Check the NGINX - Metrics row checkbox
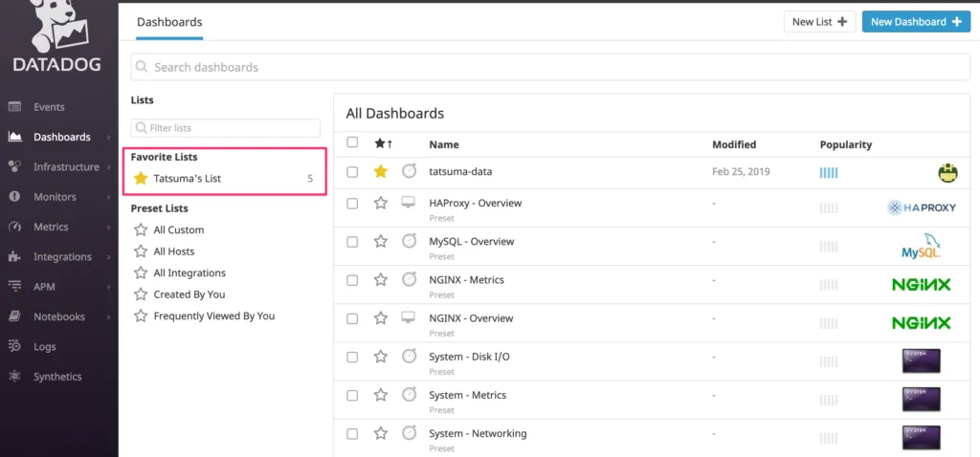The height and width of the screenshot is (457, 980). 352,280
